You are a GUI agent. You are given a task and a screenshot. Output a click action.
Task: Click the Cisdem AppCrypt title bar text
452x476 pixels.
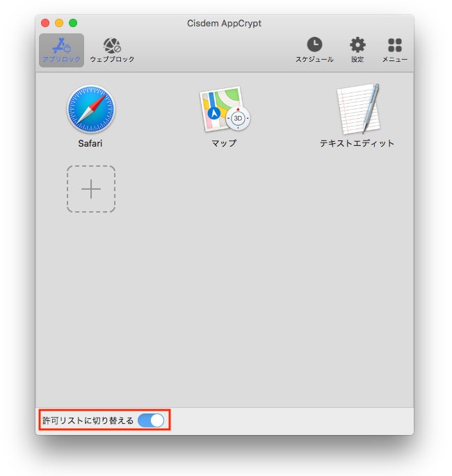[x=224, y=24]
